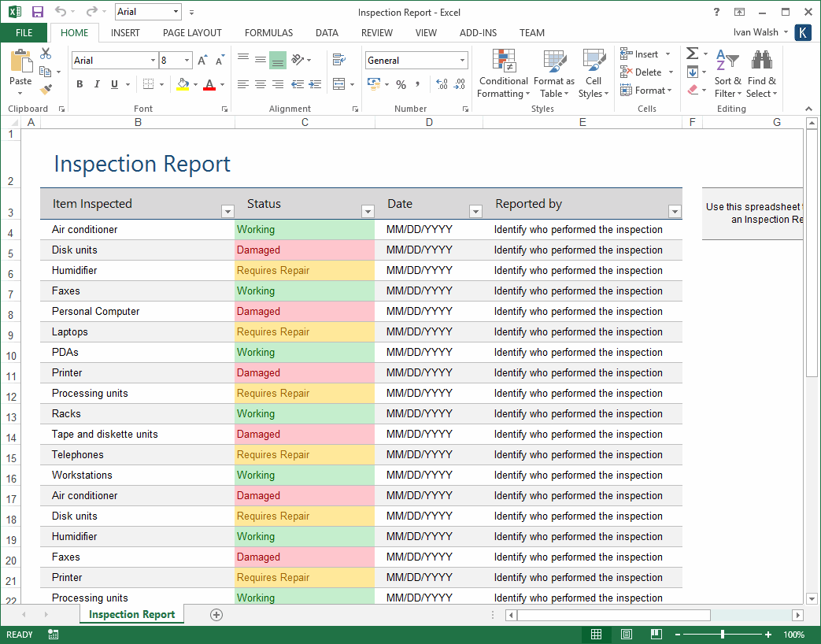821x644 pixels.
Task: Open the Cell Styles gallery
Action: coord(593,72)
